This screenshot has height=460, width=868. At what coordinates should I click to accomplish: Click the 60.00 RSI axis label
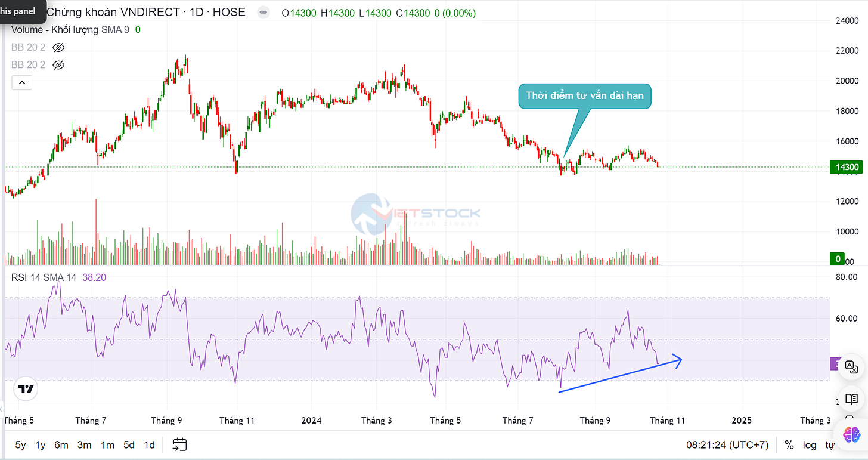tap(847, 319)
